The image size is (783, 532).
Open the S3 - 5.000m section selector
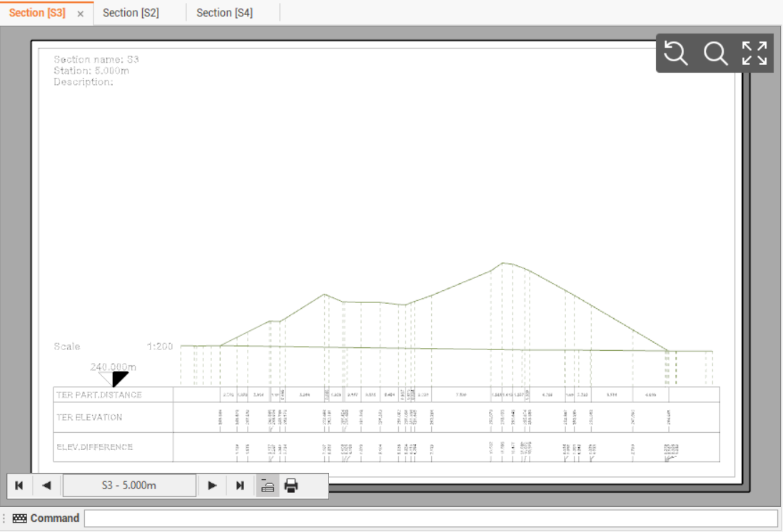pyautogui.click(x=129, y=486)
